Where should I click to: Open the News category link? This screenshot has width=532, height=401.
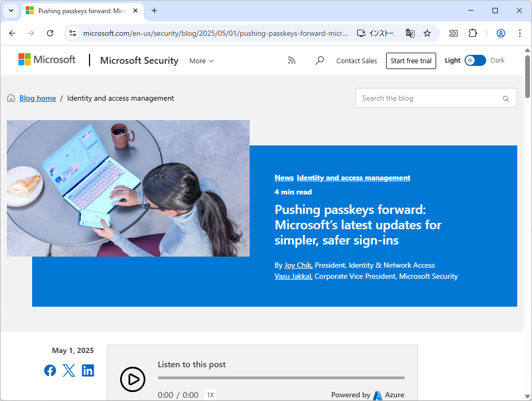tap(284, 178)
